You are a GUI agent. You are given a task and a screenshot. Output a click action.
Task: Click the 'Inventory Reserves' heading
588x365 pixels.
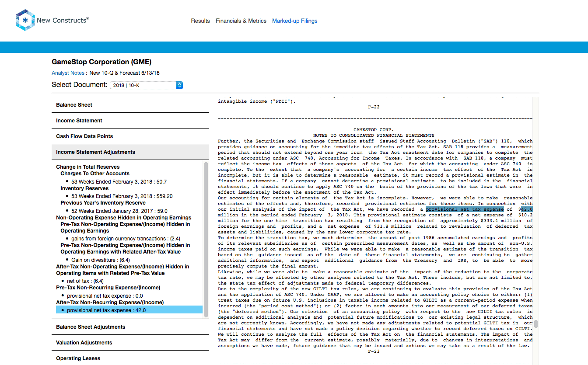tap(84, 188)
